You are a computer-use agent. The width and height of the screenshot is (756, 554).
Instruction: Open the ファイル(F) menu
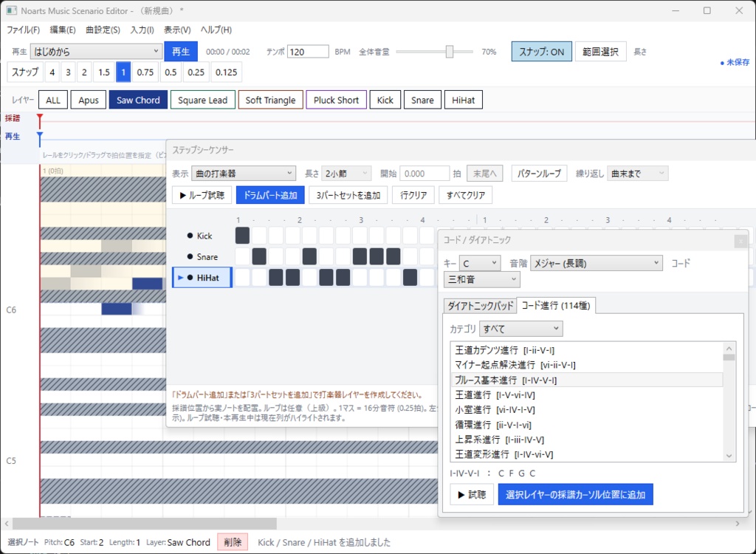(x=23, y=30)
